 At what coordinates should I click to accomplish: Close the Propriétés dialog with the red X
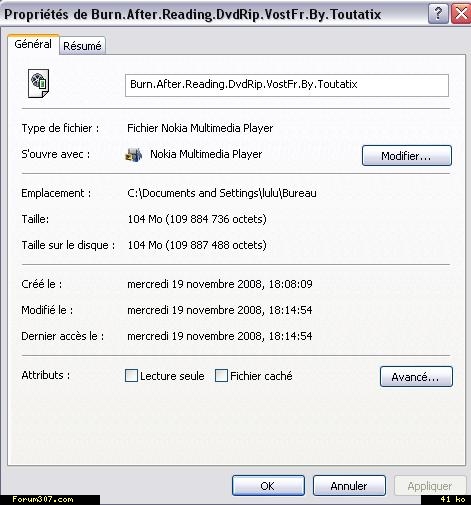[461, 14]
